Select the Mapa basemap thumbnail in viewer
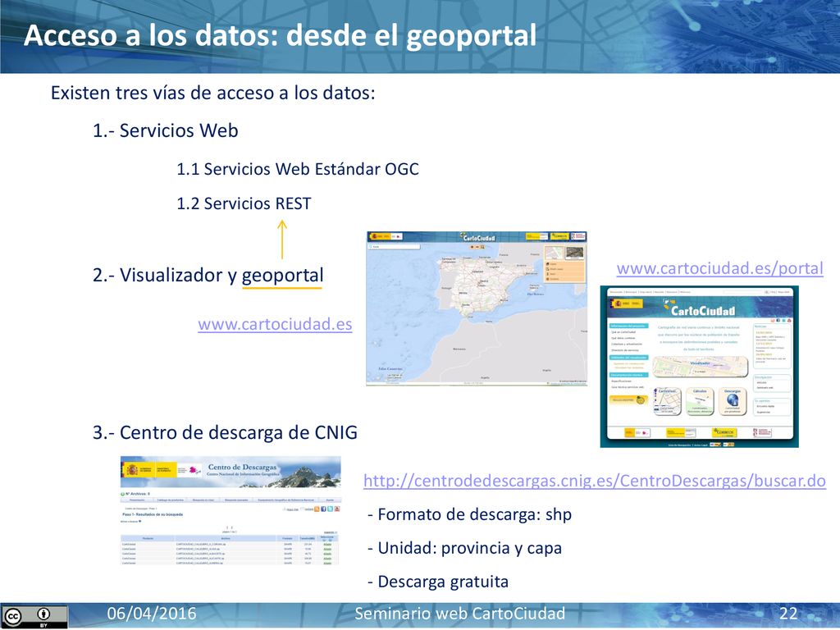The width and height of the screenshot is (840, 630). pos(555,253)
